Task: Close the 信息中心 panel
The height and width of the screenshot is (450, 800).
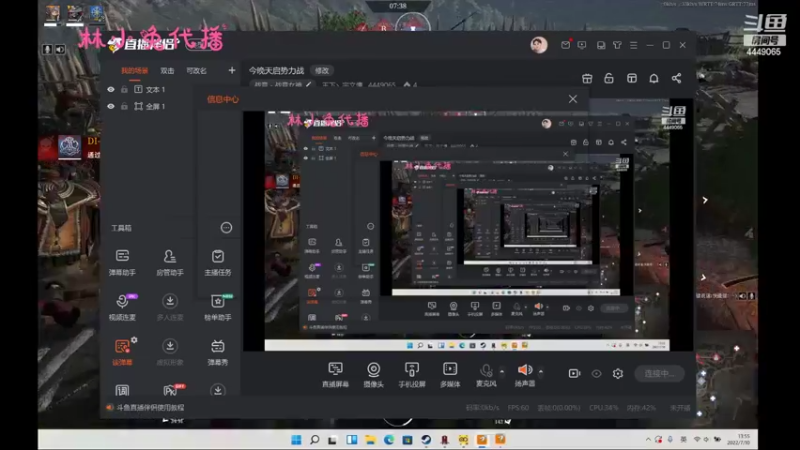Action: (573, 99)
